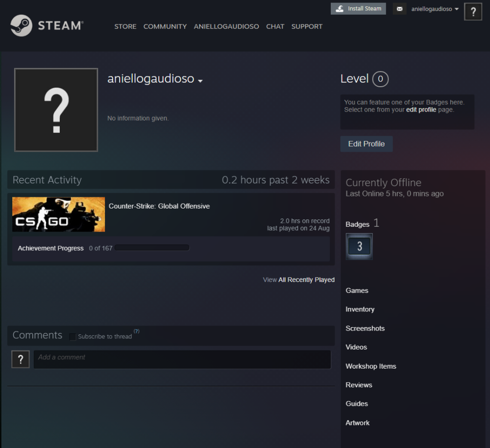Open Counter-Strike: Global Offensive title link

pyautogui.click(x=159, y=206)
